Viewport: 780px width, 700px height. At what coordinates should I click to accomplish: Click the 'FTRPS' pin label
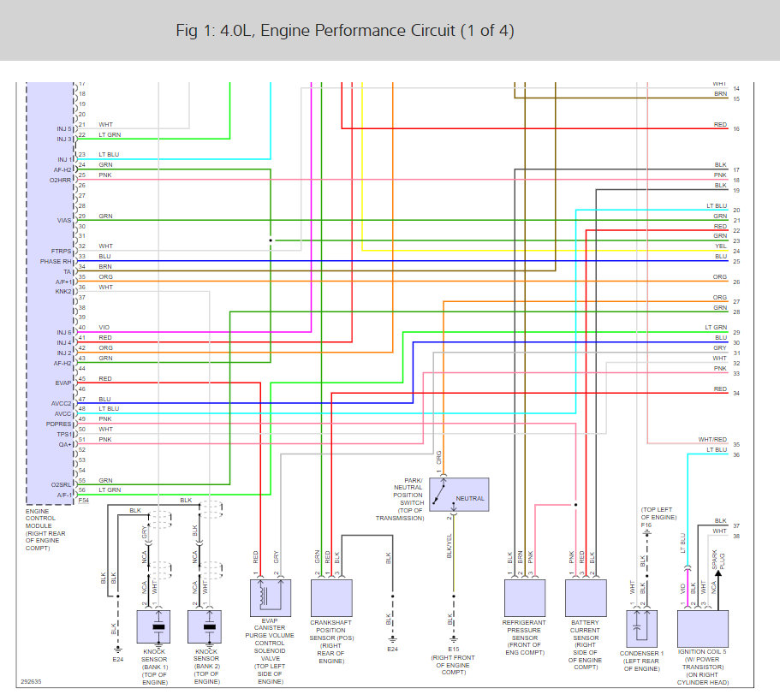coord(61,251)
